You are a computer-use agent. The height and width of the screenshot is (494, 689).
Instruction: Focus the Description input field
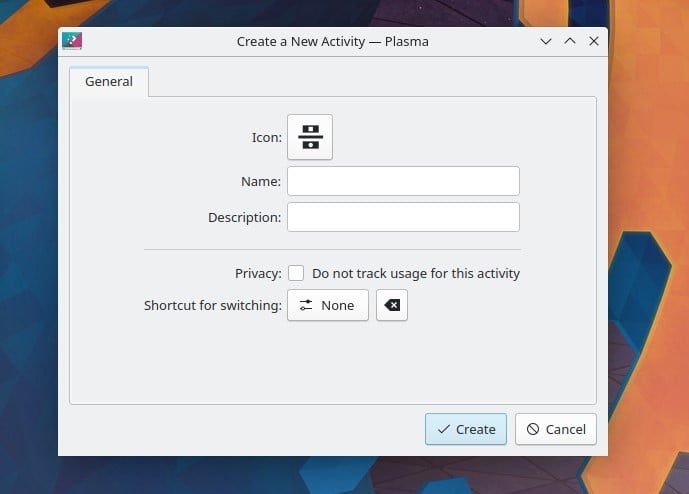pos(403,217)
